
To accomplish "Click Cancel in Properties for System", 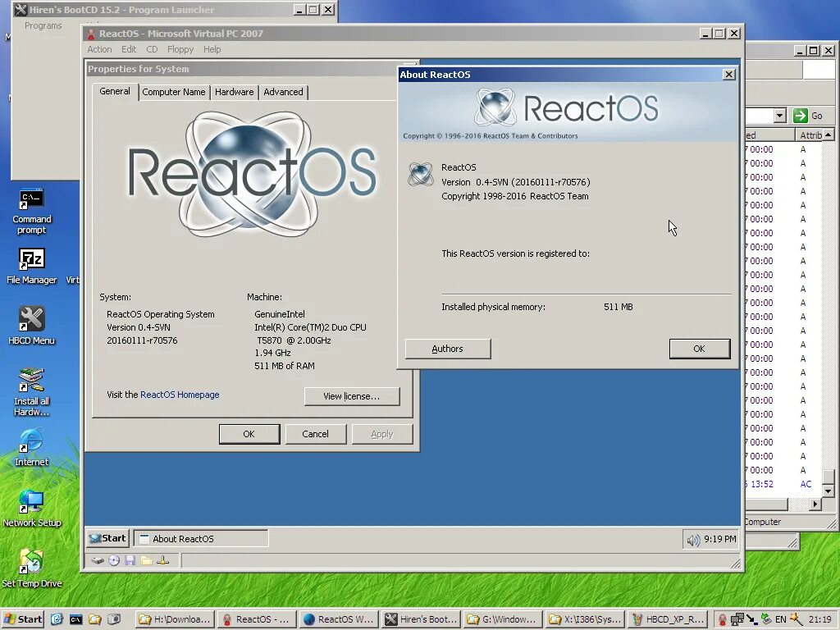I will pos(315,434).
